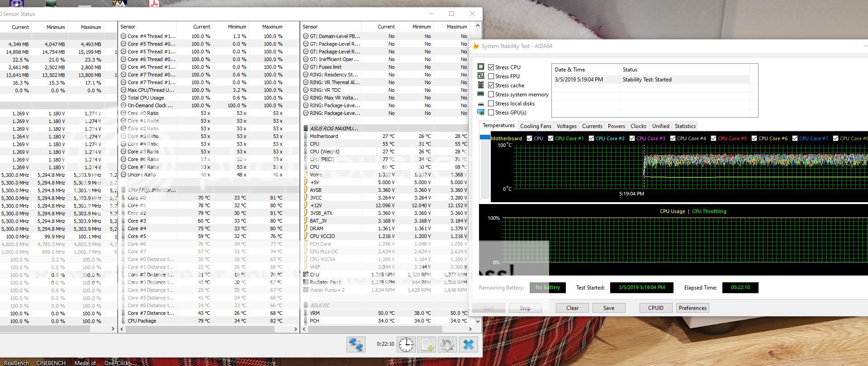Click the thermometer icon of VRM row
The width and height of the screenshot is (868, 366).
tap(306, 313)
